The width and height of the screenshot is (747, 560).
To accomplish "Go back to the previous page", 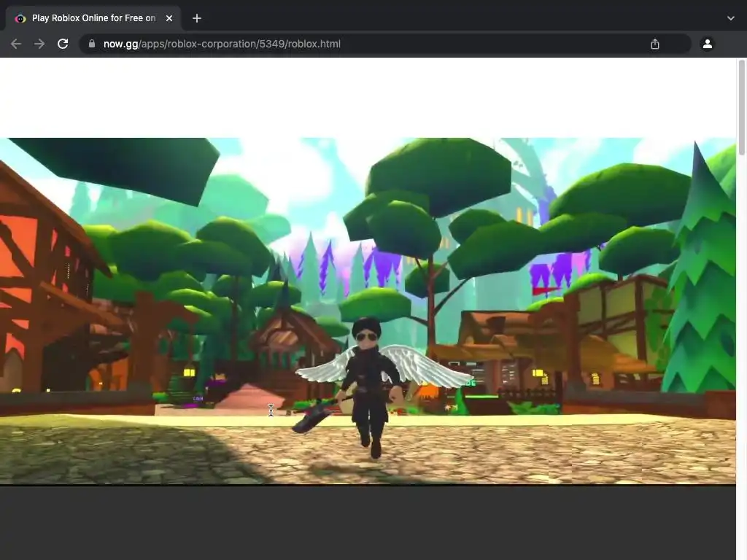I will coord(16,44).
